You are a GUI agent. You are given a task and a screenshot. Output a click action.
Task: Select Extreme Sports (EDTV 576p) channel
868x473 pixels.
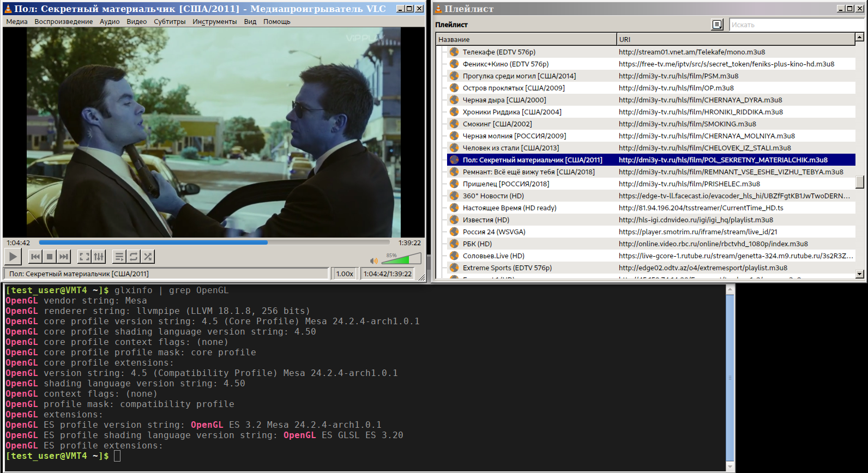tap(651, 268)
